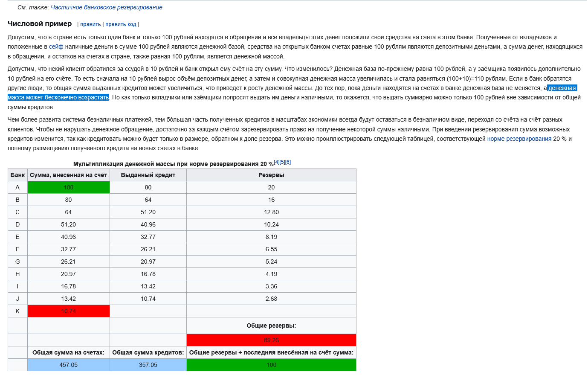
Task: Select the blue 357.05 total credits cell
Action: 148,365
